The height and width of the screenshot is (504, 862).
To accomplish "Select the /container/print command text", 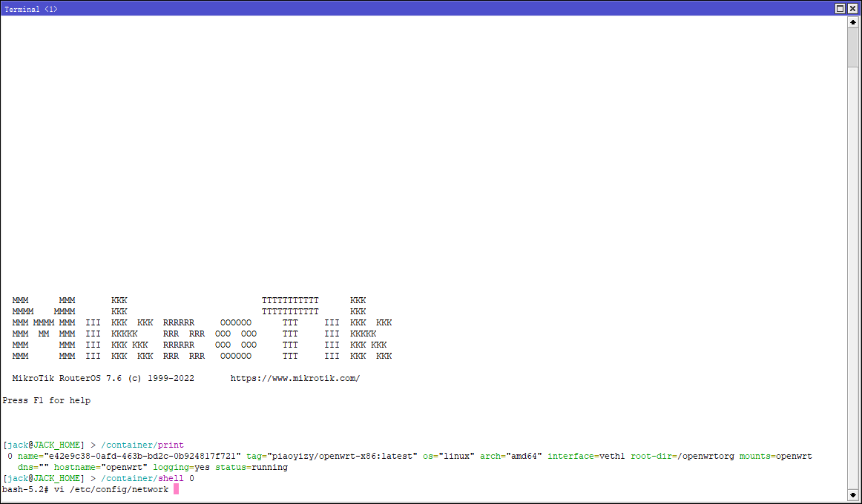I will click(x=142, y=445).
